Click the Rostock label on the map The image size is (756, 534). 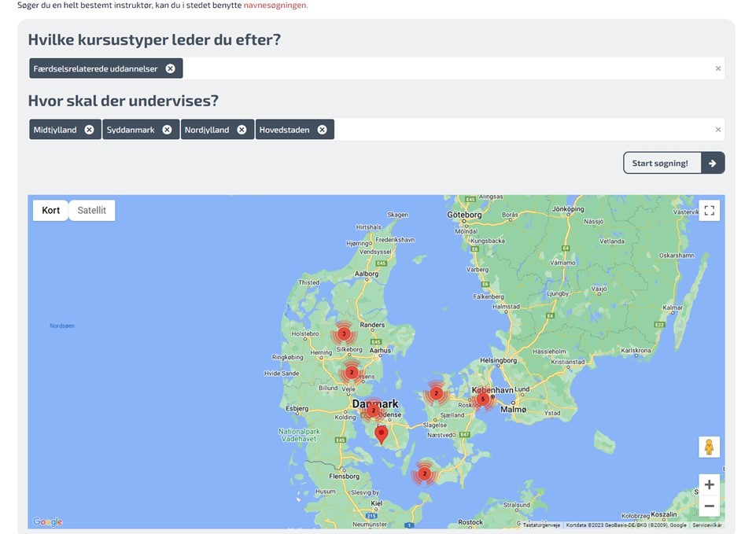470,522
